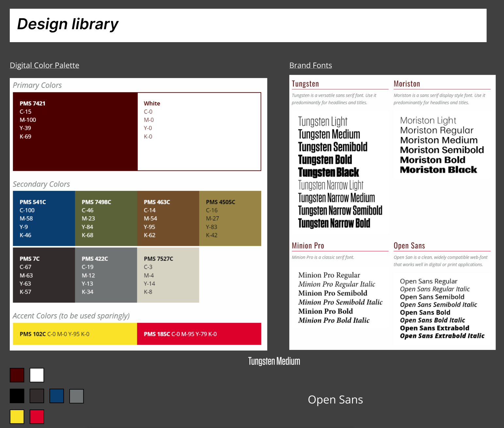Click the PMS 185C red accent bar
The image size is (504, 428).
(199, 334)
